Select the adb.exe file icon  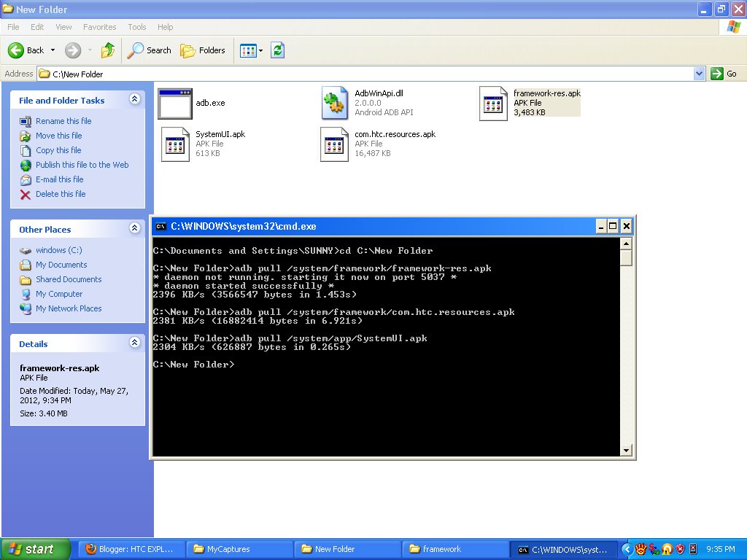175,104
